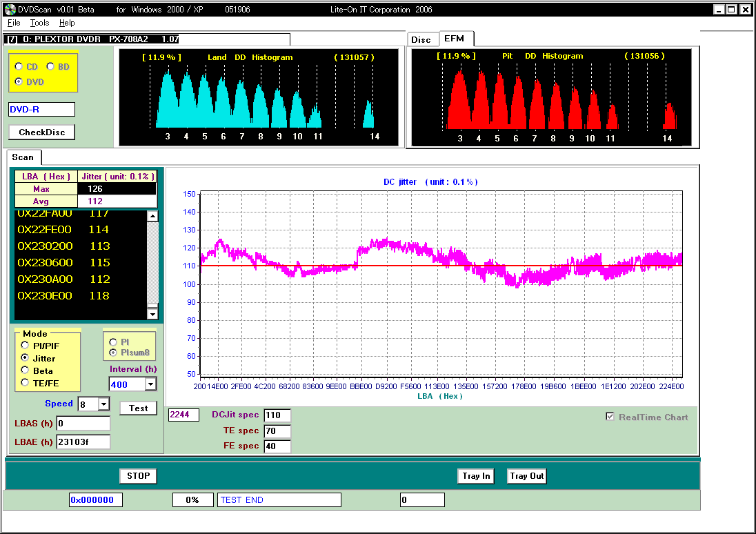Image resolution: width=756 pixels, height=534 pixels.
Task: Open the PLEXTOR drive selection box
Action: click(x=146, y=39)
